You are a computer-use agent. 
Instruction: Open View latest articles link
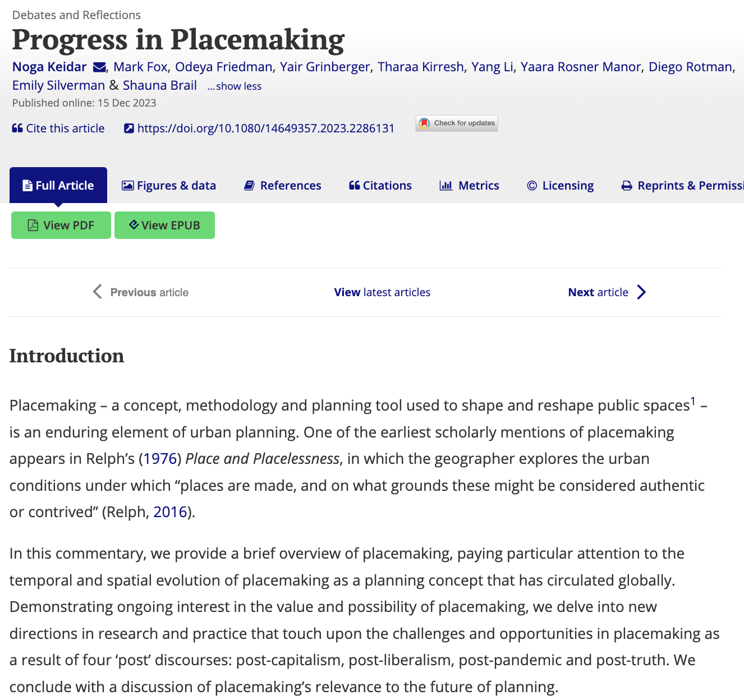pyautogui.click(x=382, y=292)
